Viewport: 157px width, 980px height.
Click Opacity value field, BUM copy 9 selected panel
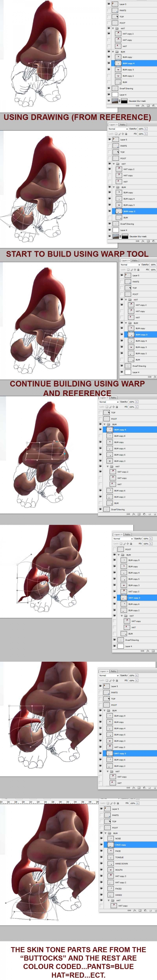tap(132, 402)
